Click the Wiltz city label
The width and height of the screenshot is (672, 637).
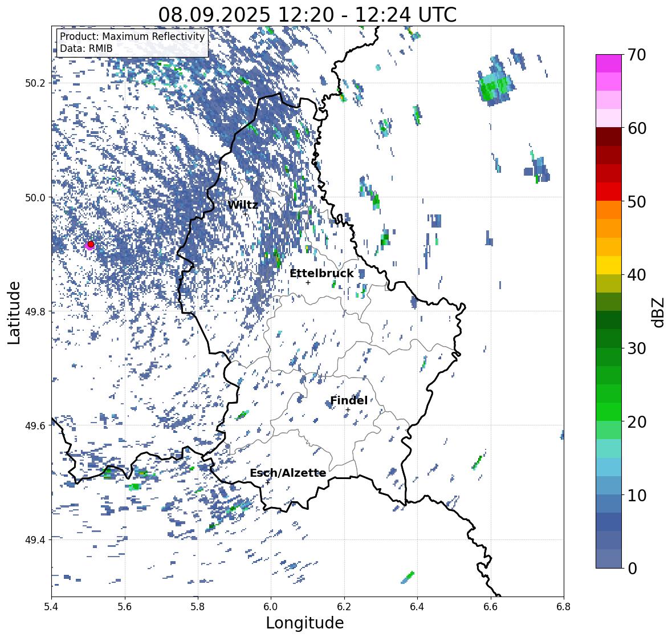click(243, 205)
